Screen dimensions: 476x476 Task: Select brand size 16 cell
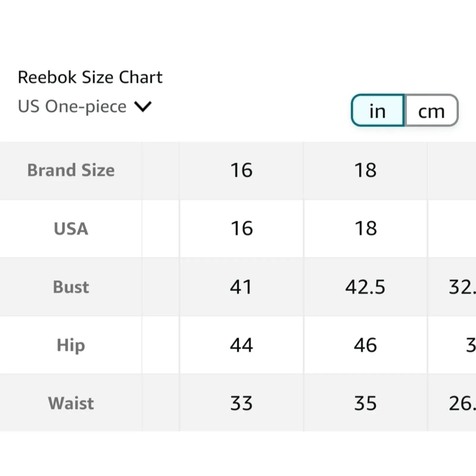[x=241, y=170]
